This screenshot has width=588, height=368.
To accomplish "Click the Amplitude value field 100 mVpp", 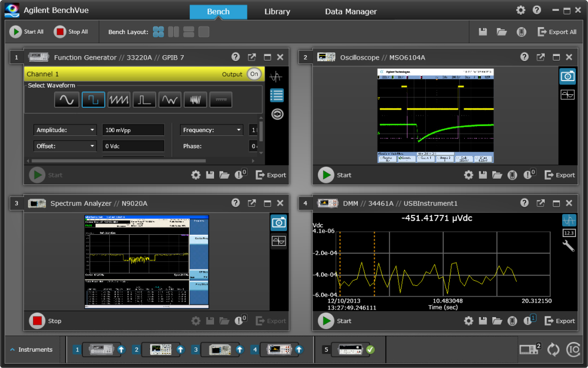I will (x=133, y=130).
